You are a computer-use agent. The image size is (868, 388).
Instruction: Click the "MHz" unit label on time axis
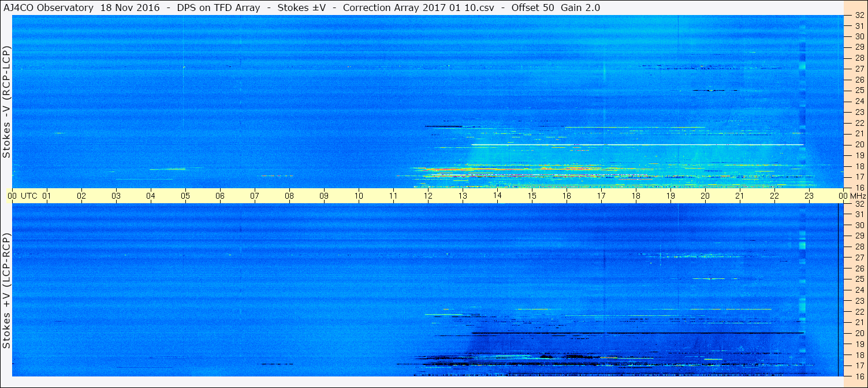(x=858, y=196)
